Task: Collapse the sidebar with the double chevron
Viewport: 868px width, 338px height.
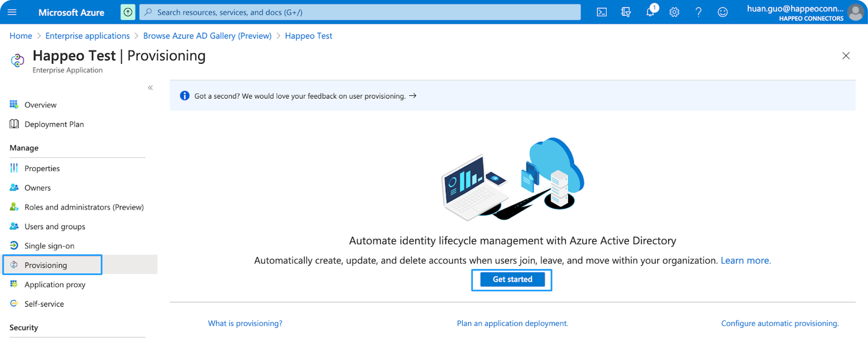Action: click(x=150, y=88)
